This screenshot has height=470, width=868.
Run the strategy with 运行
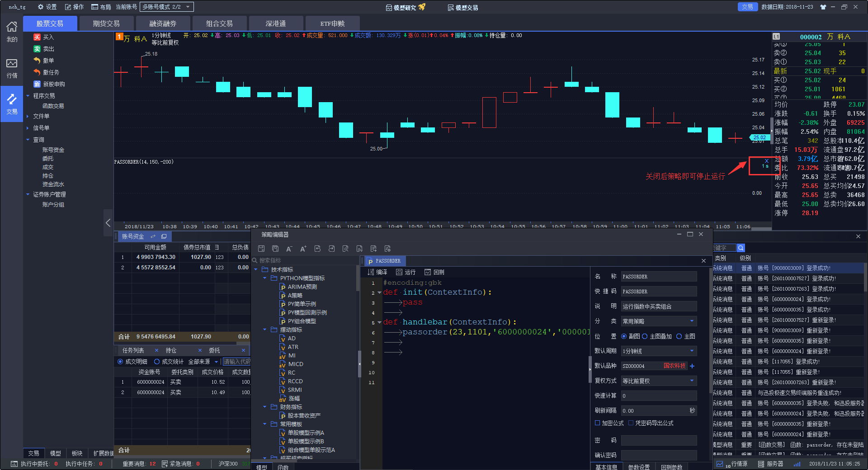pyautogui.click(x=406, y=272)
